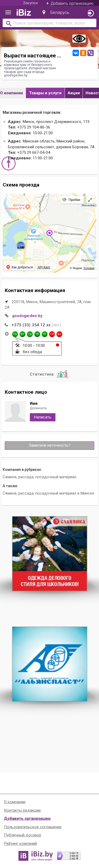Viewport: 99px width, 868px height.
Task: Click the Viber contact icon
Action: pos(91,53)
